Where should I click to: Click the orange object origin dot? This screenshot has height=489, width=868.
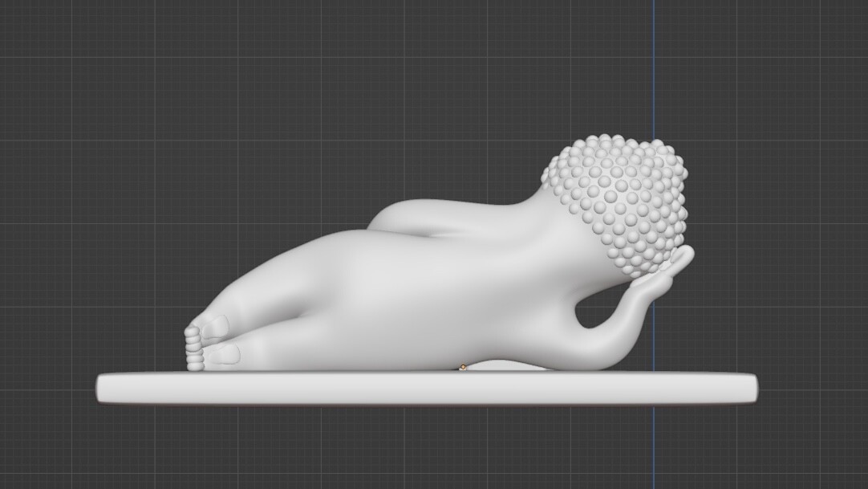pyautogui.click(x=463, y=367)
